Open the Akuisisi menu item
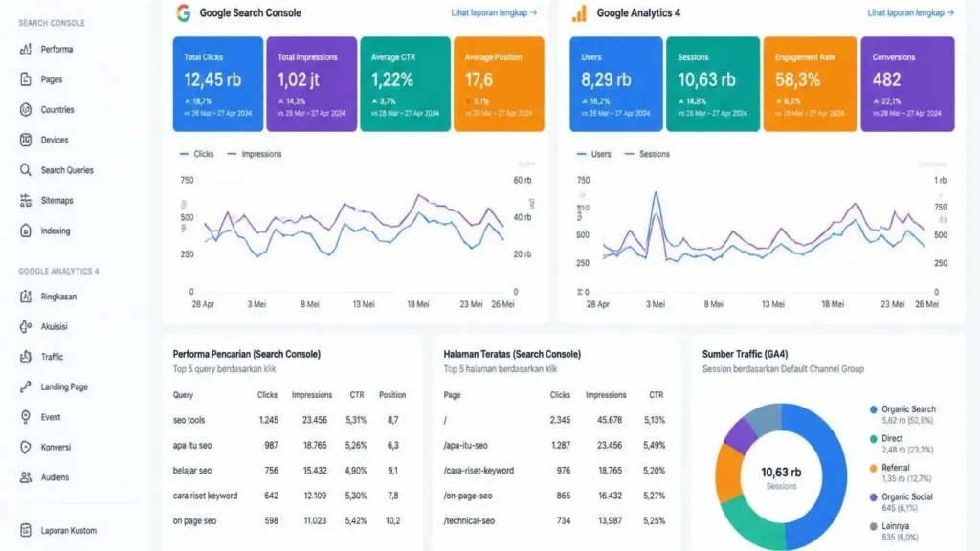Viewport: 980px width, 551px height. pos(54,326)
